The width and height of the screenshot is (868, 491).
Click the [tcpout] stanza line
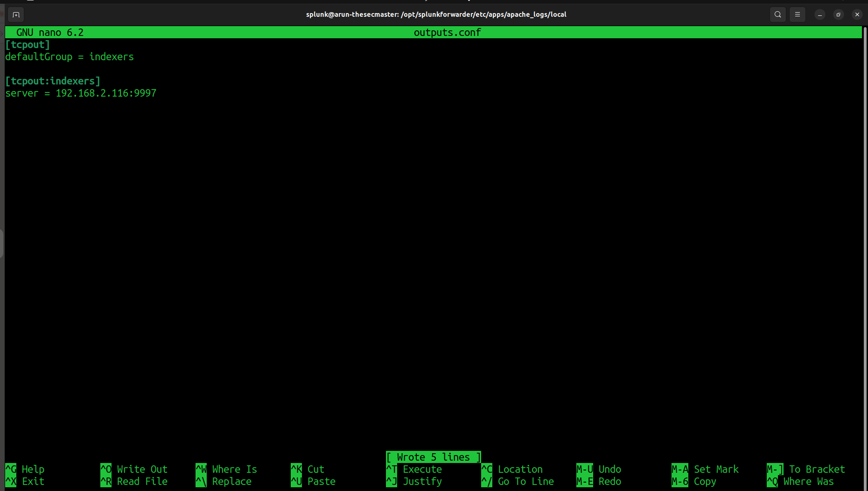(x=28, y=45)
